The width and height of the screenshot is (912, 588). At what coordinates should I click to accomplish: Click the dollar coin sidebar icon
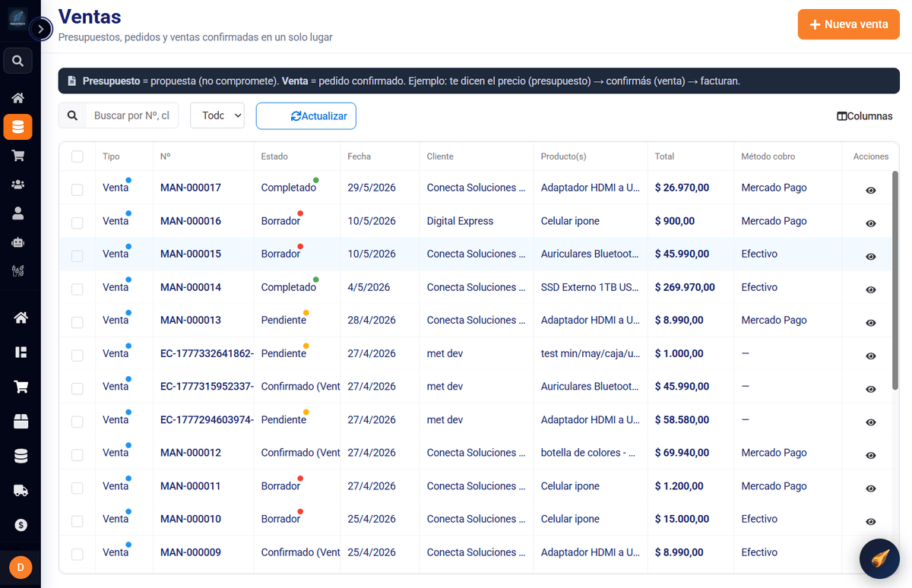[21, 525]
